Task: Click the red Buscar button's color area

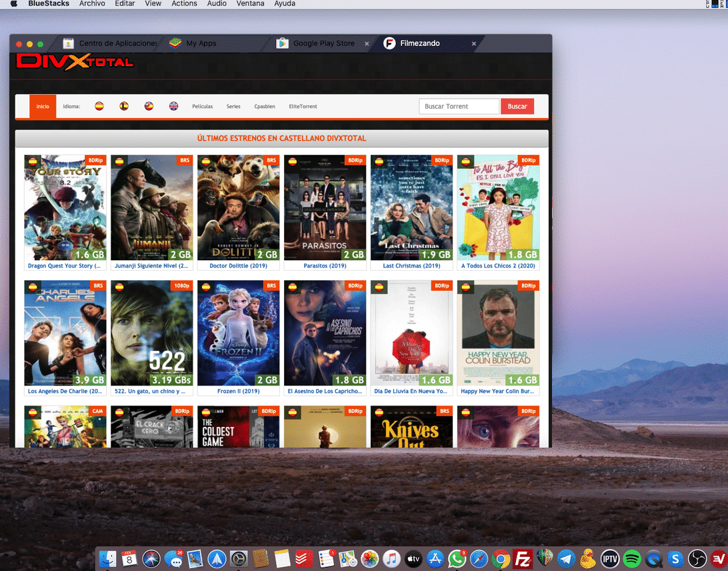Action: point(517,106)
